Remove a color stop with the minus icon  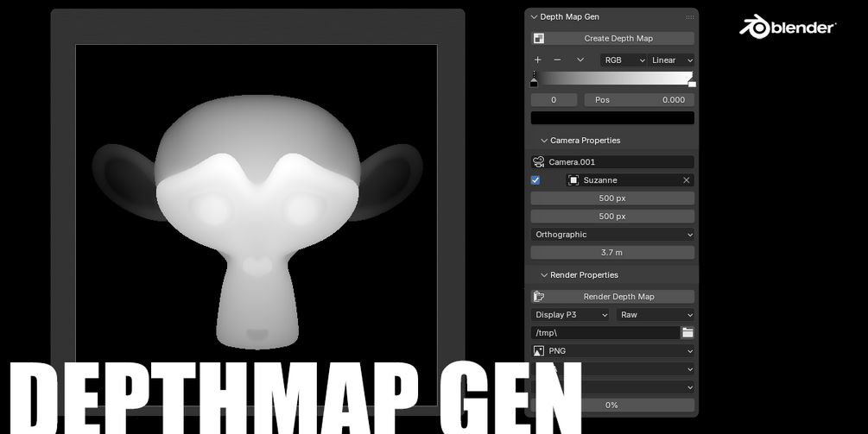pos(557,60)
